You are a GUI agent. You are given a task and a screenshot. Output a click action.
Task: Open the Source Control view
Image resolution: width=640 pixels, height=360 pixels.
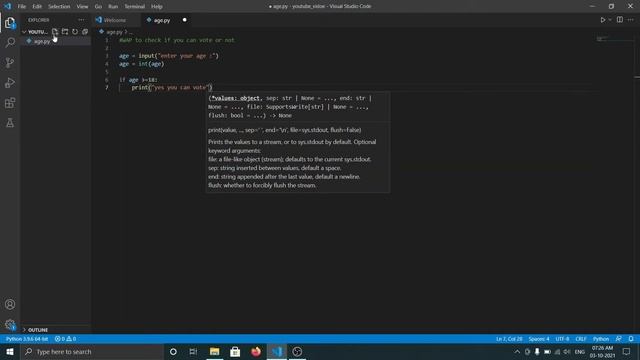[10, 62]
